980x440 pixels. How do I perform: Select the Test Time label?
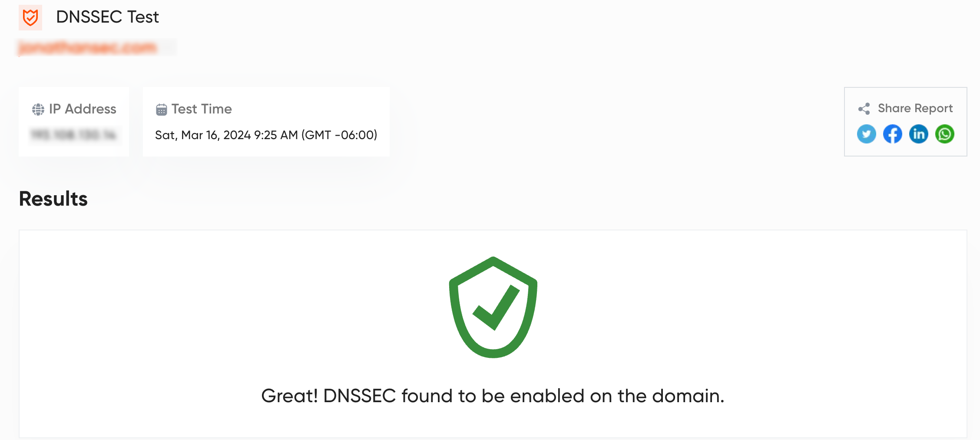click(202, 109)
